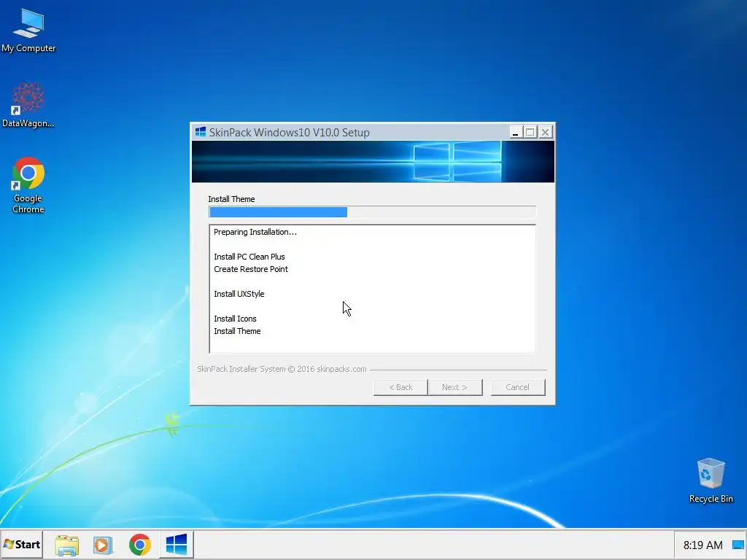This screenshot has height=560, width=747.
Task: Select the Recycle Bin icon
Action: [x=711, y=480]
